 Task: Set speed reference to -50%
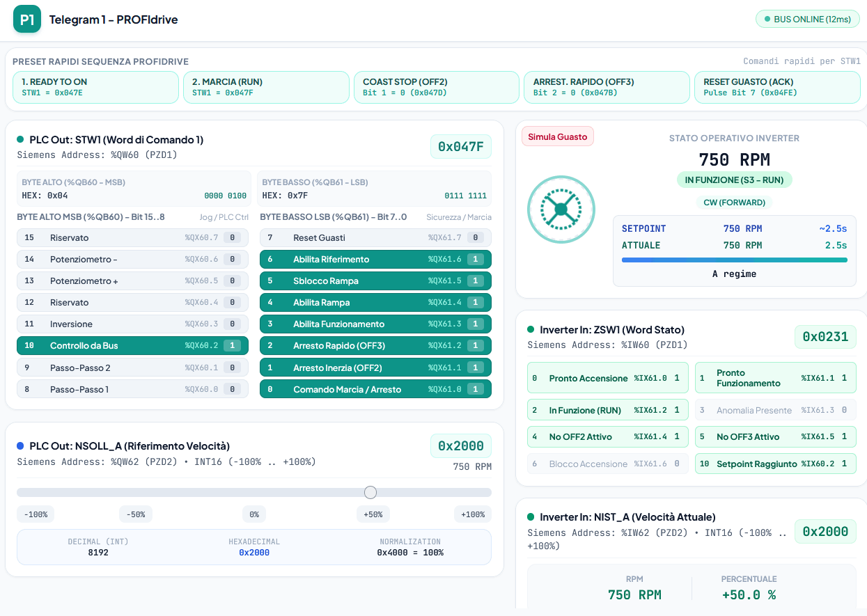click(x=136, y=514)
